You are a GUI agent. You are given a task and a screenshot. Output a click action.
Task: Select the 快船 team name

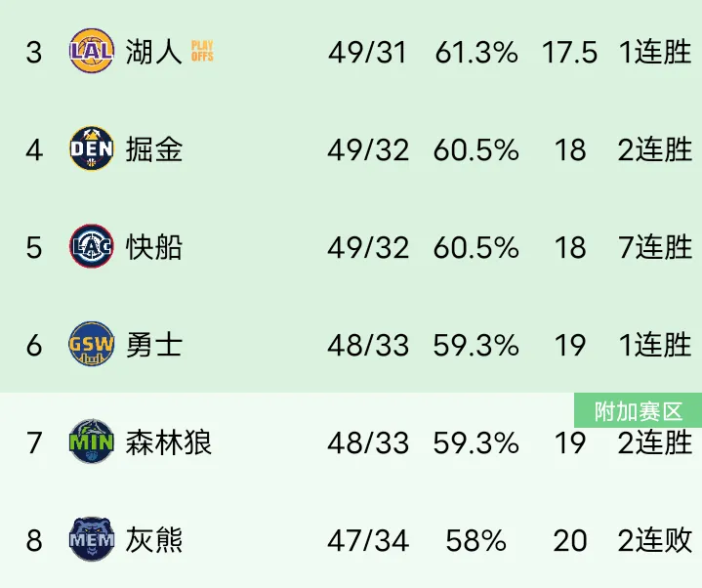[x=153, y=247]
